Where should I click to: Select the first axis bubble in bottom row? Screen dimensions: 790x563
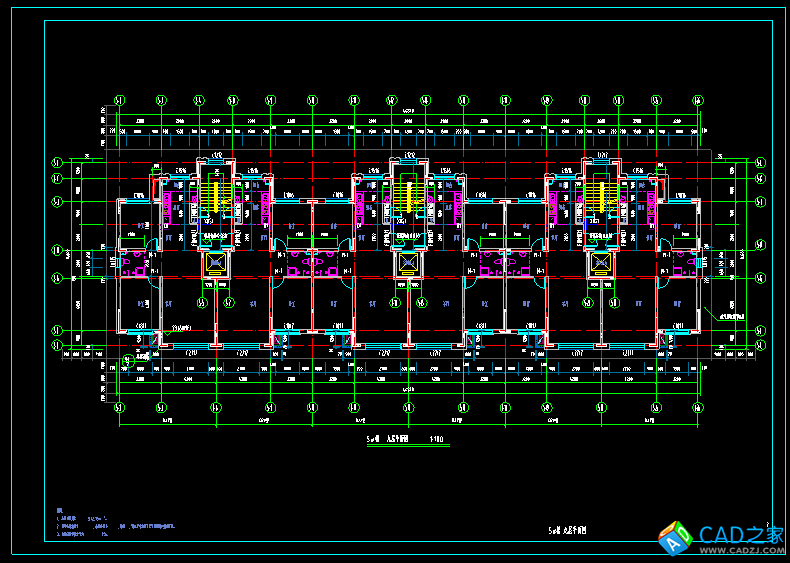[x=119, y=408]
